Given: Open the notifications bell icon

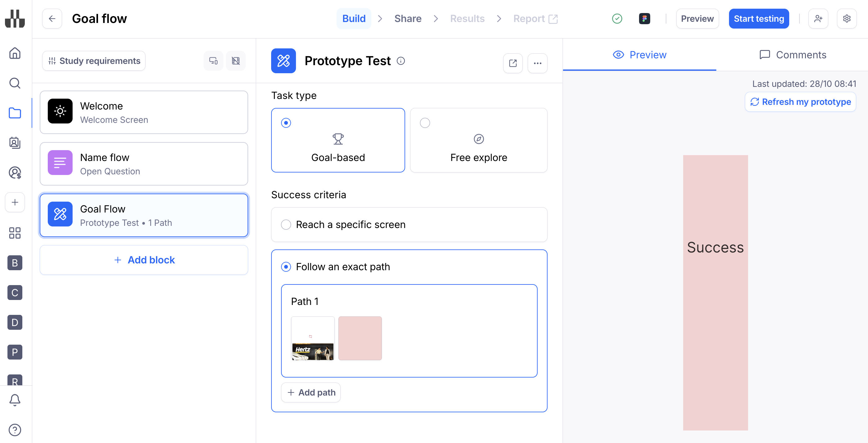Looking at the screenshot, I should 15,400.
